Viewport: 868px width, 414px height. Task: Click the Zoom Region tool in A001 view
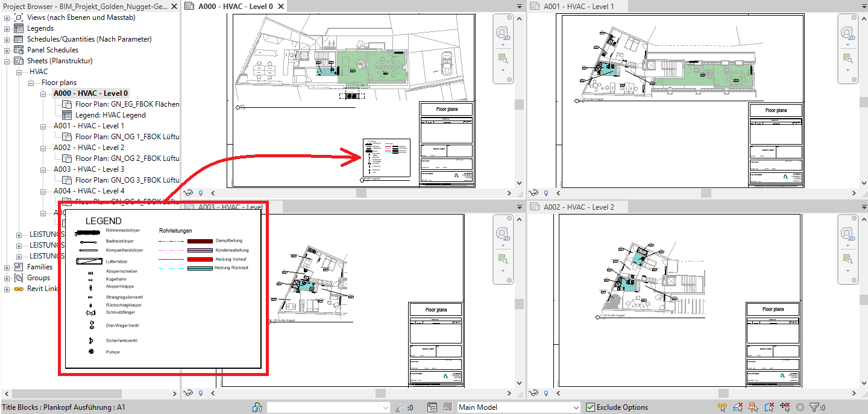click(847, 58)
